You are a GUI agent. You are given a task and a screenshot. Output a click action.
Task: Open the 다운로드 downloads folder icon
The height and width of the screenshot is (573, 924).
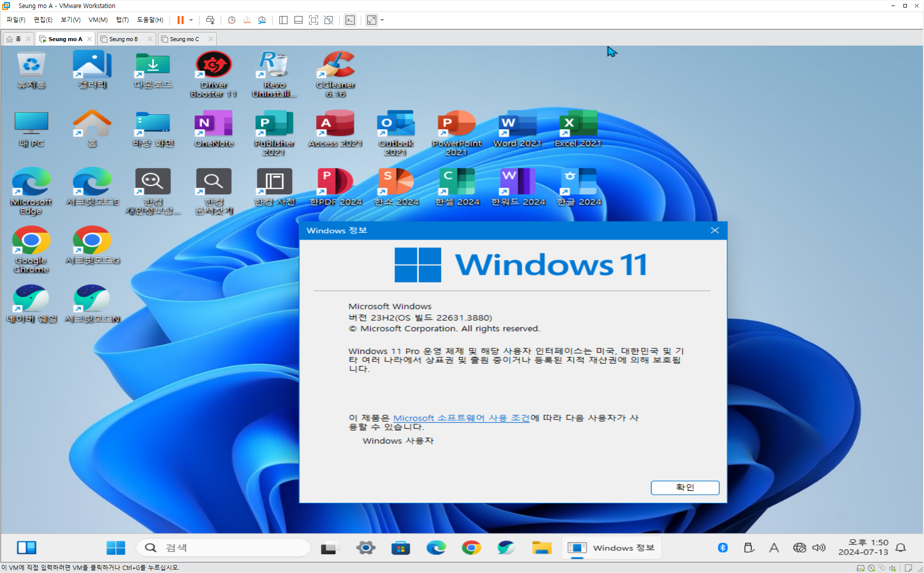pos(153,70)
